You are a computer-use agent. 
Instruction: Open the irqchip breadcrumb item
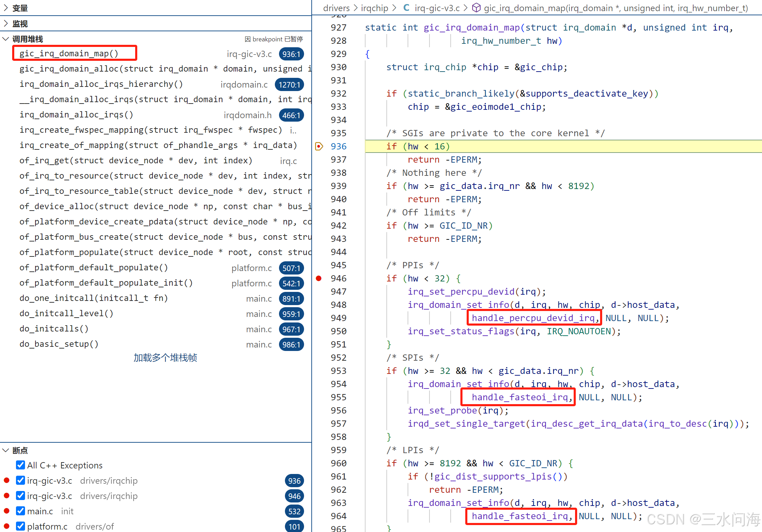click(374, 8)
